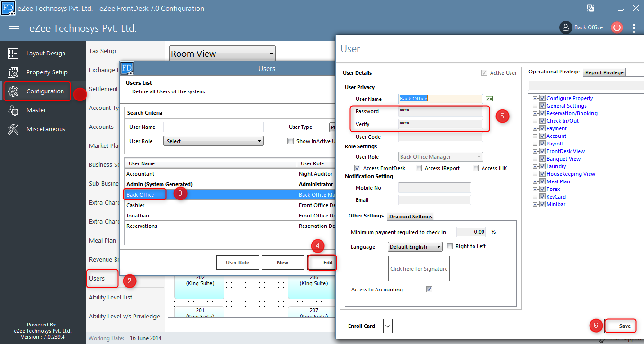Open Ability Level List menu item

tap(111, 298)
